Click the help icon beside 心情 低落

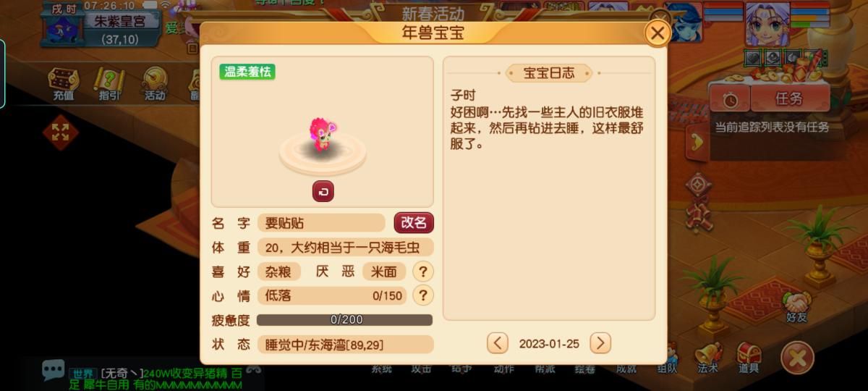tap(422, 295)
